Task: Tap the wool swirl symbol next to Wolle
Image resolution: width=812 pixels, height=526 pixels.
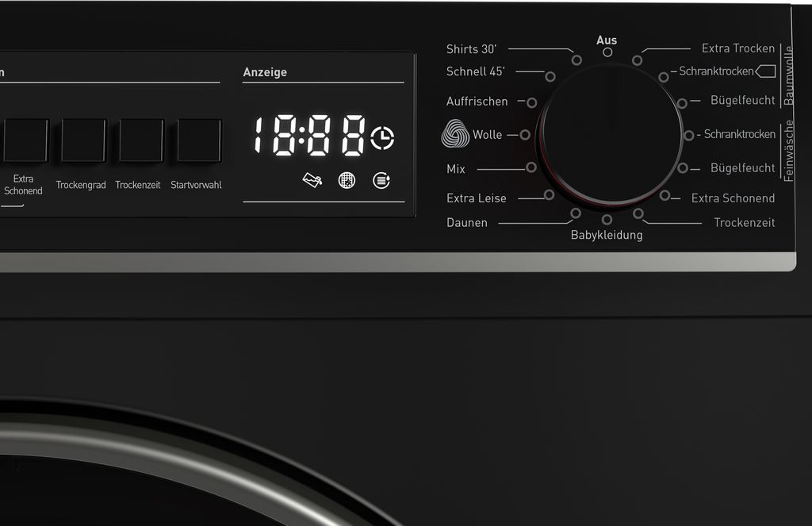Action: point(455,134)
